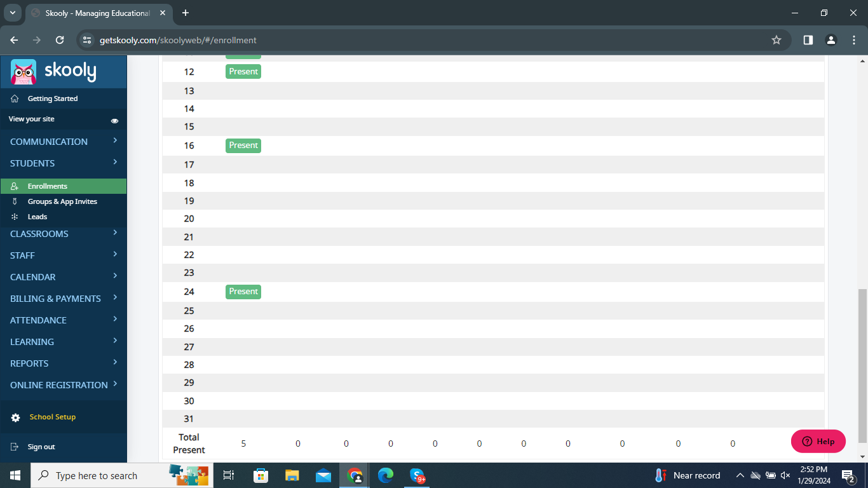Viewport: 868px width, 488px height.
Task: Click Present badge on day 12
Action: pyautogui.click(x=243, y=72)
